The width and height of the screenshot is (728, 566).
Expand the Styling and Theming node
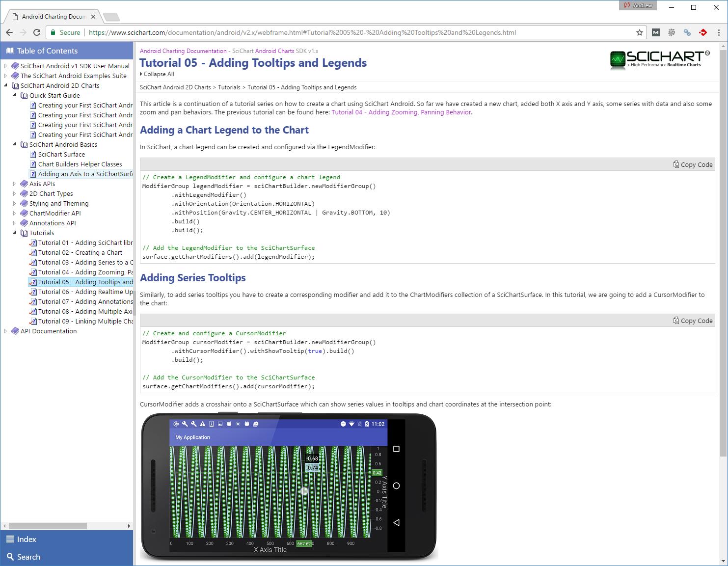[14, 203]
